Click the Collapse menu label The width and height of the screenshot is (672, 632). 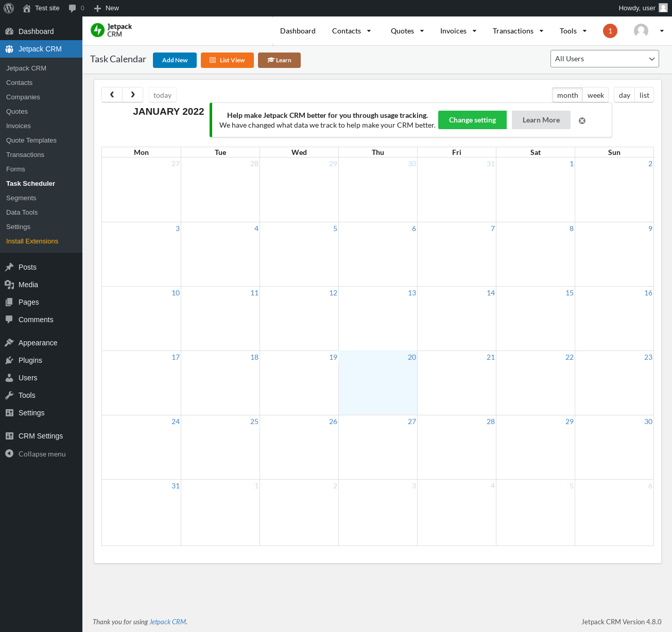click(x=42, y=454)
